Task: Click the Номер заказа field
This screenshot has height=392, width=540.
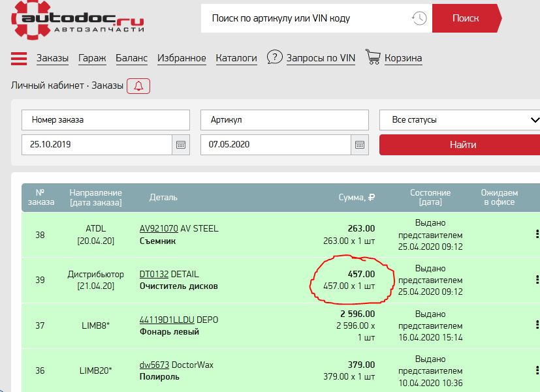Action: 106,120
